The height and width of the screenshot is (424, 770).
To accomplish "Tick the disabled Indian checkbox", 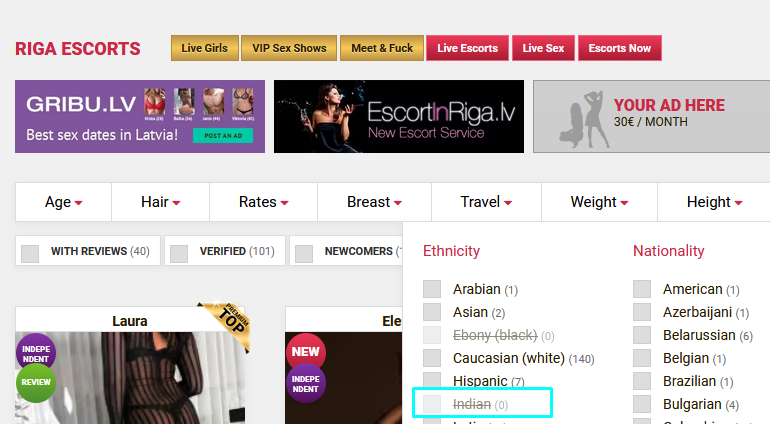I will 432,404.
